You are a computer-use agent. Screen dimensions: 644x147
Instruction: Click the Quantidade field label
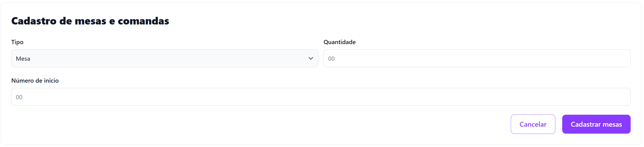coord(339,42)
